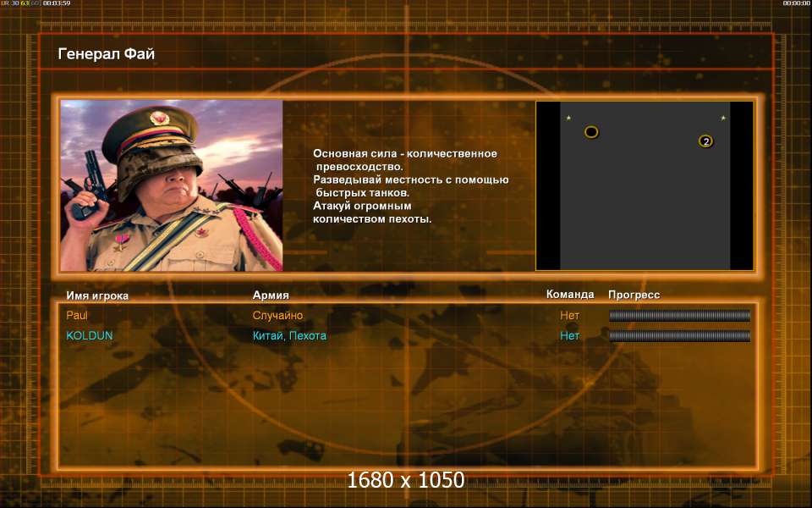Screen dimensions: 812x508
Task: Click Paul's army value 'Случайно'
Action: tap(277, 315)
